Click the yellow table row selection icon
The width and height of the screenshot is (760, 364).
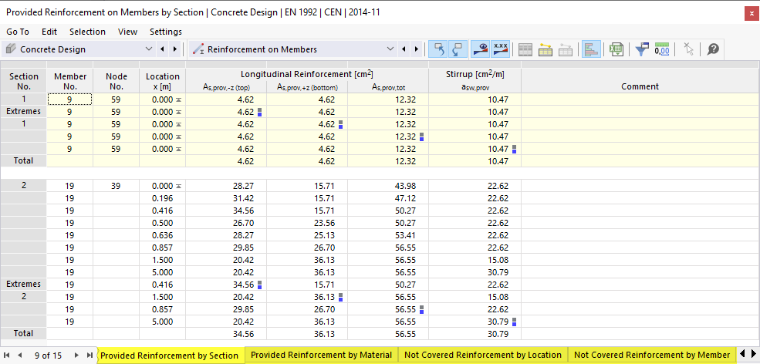pos(546,49)
